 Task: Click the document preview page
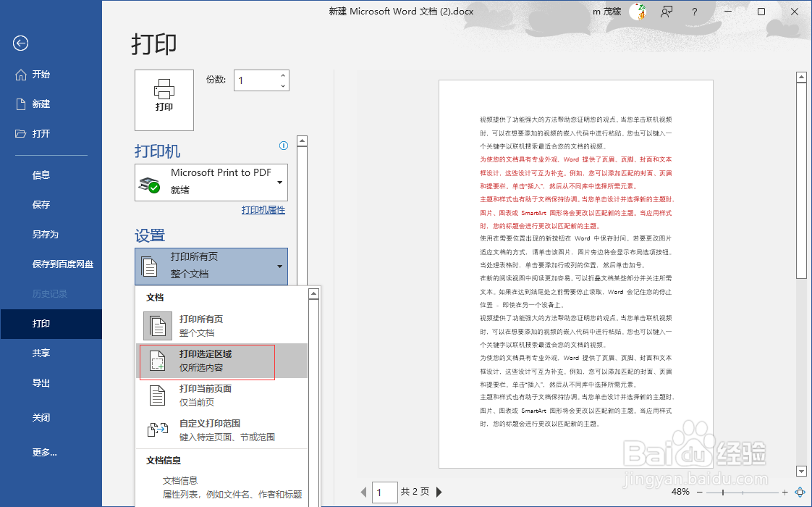pyautogui.click(x=576, y=274)
